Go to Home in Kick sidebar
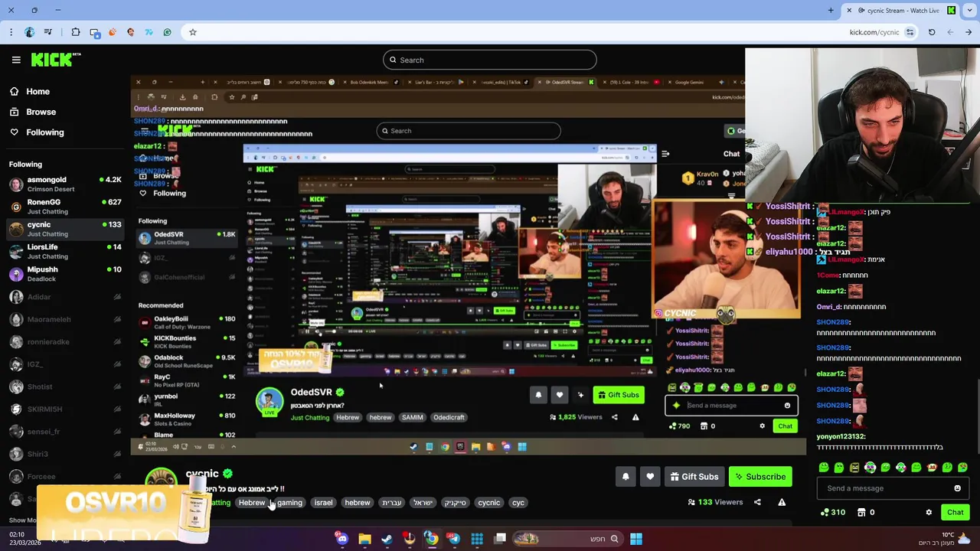The height and width of the screenshot is (551, 980). point(29,91)
